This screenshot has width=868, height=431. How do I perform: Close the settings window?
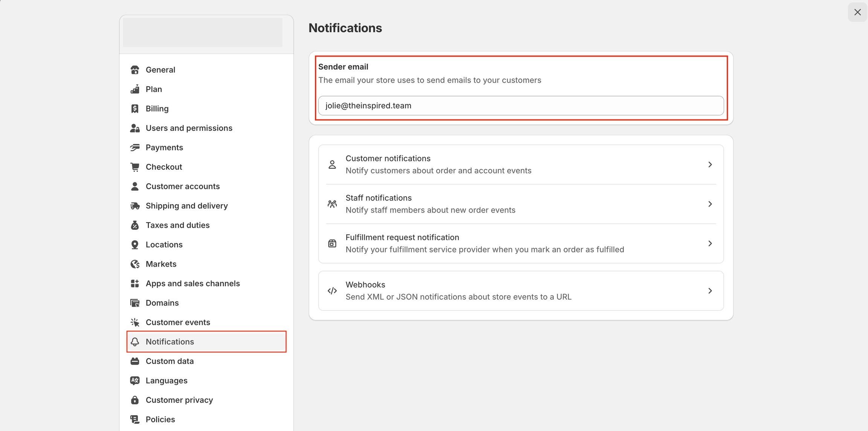[x=857, y=12]
